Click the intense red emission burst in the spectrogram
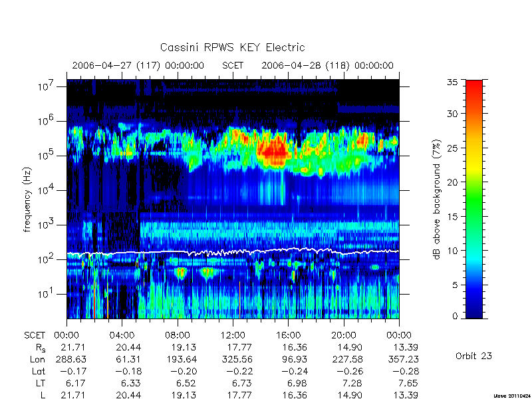Image resolution: width=532 pixels, height=399 pixels. click(x=274, y=151)
